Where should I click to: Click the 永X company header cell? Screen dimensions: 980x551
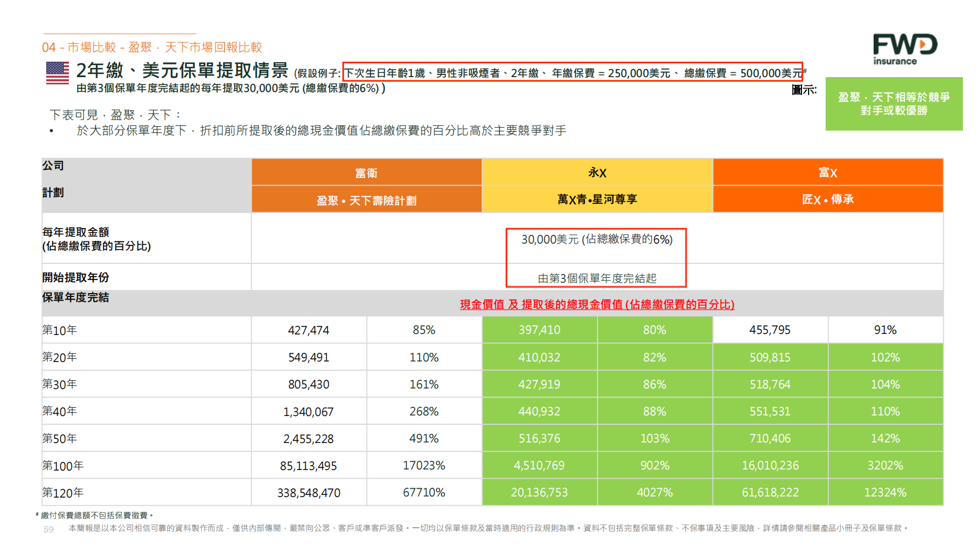click(597, 172)
